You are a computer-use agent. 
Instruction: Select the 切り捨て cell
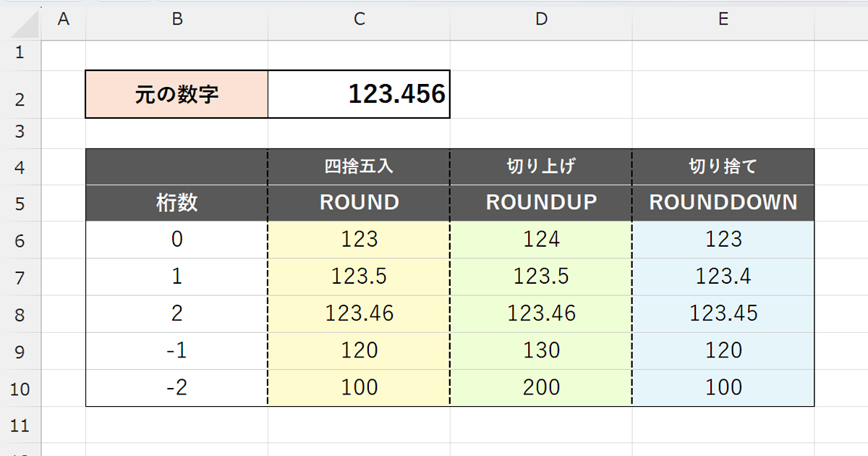click(723, 167)
